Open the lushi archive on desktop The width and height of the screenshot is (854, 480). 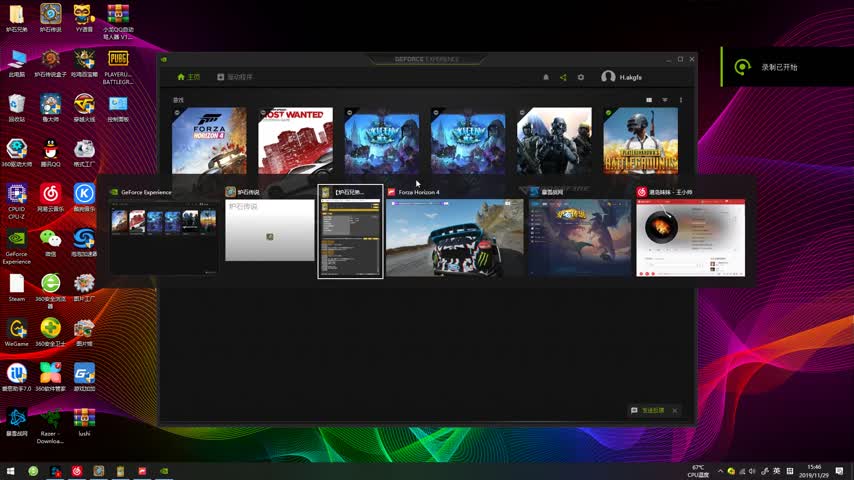pos(84,422)
